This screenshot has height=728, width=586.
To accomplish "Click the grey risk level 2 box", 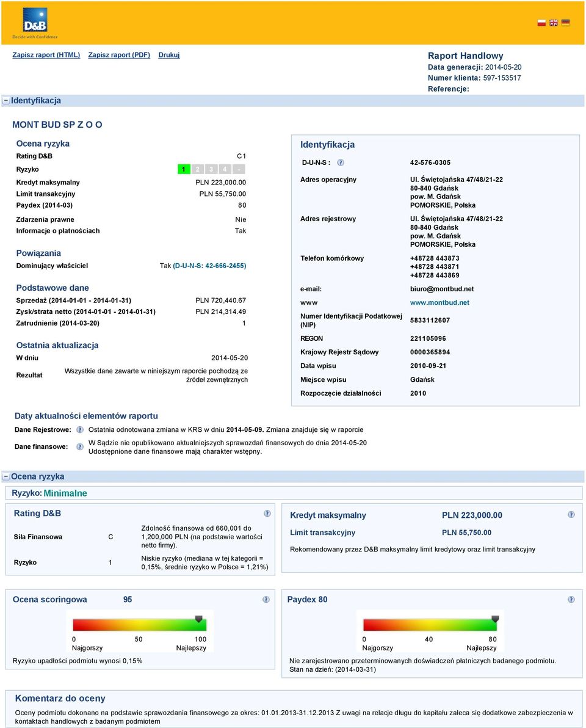I will [x=198, y=169].
